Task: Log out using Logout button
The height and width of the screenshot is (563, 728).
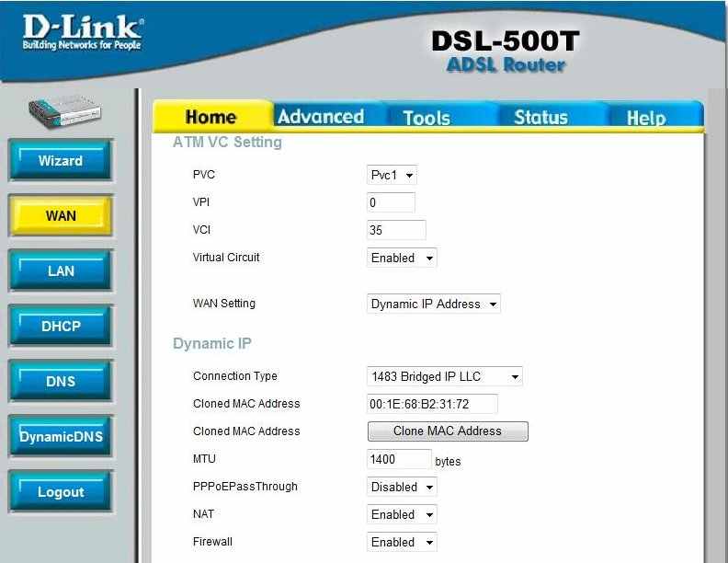Action: pyautogui.click(x=61, y=492)
